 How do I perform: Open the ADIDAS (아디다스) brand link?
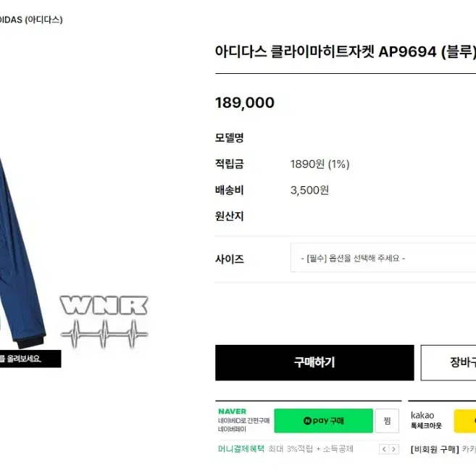[x=31, y=20]
